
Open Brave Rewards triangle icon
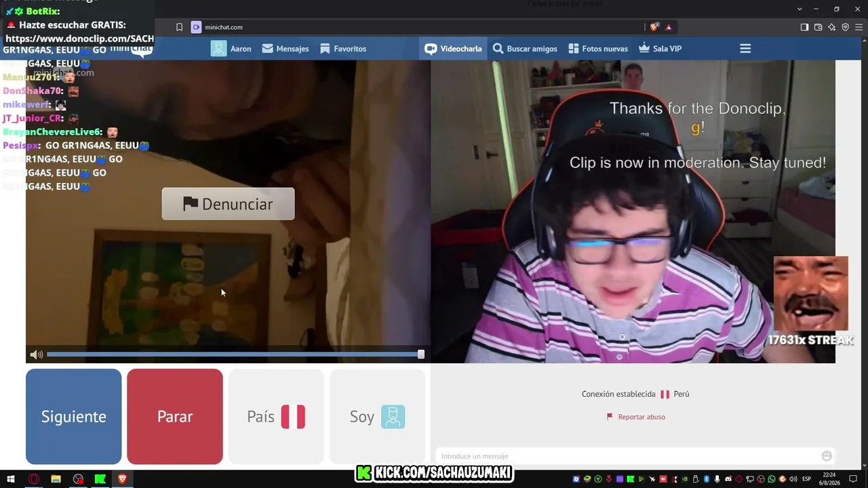click(669, 27)
